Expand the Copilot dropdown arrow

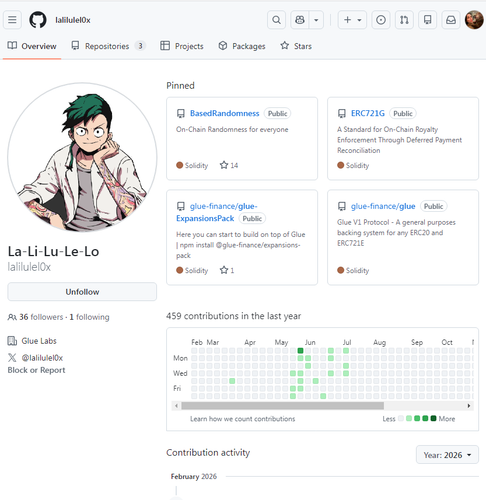[316, 20]
